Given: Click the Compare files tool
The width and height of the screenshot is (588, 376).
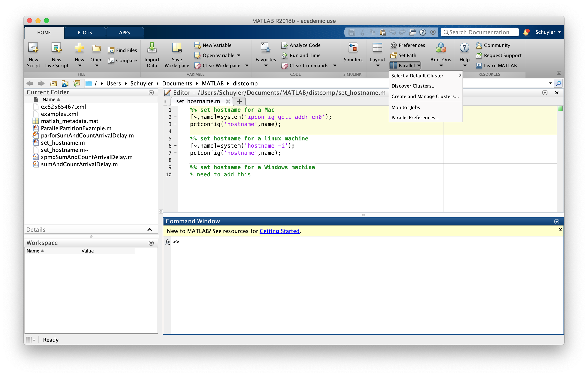Looking at the screenshot, I should (x=122, y=60).
